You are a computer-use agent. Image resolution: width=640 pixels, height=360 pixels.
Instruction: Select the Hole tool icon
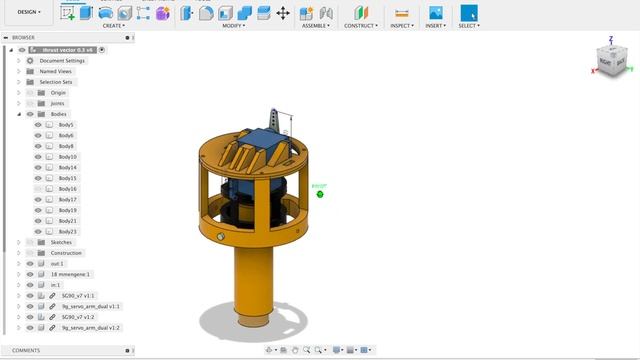pos(124,13)
